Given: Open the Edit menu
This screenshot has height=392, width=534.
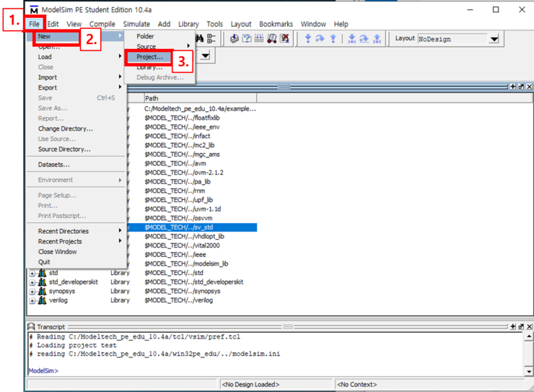Looking at the screenshot, I should click(53, 24).
